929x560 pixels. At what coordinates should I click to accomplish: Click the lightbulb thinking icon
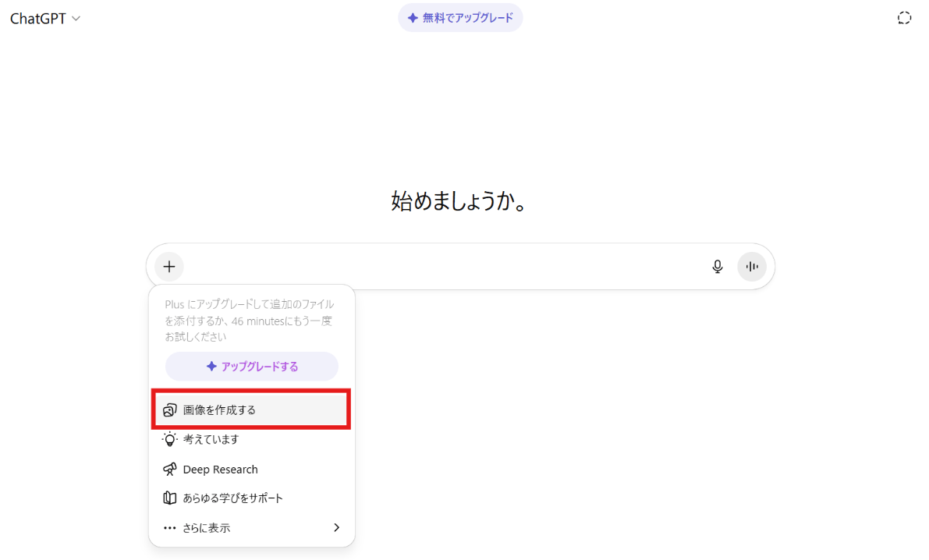pyautogui.click(x=170, y=439)
